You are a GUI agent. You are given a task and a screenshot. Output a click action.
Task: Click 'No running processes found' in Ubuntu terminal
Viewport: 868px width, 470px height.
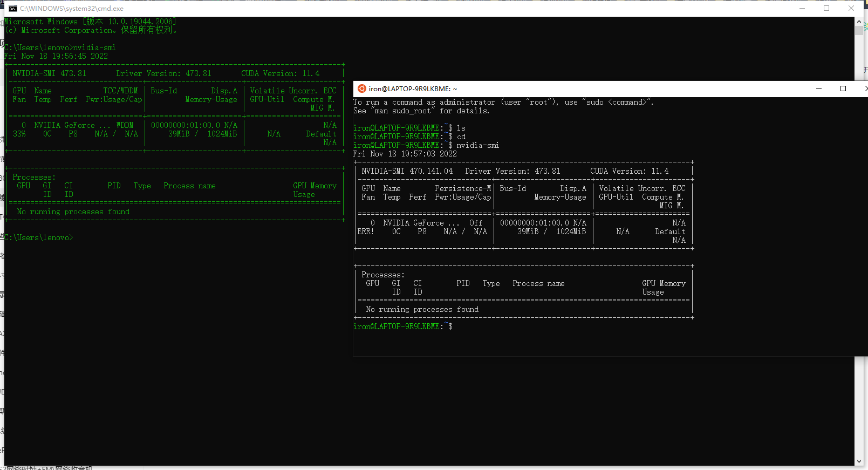click(x=422, y=309)
